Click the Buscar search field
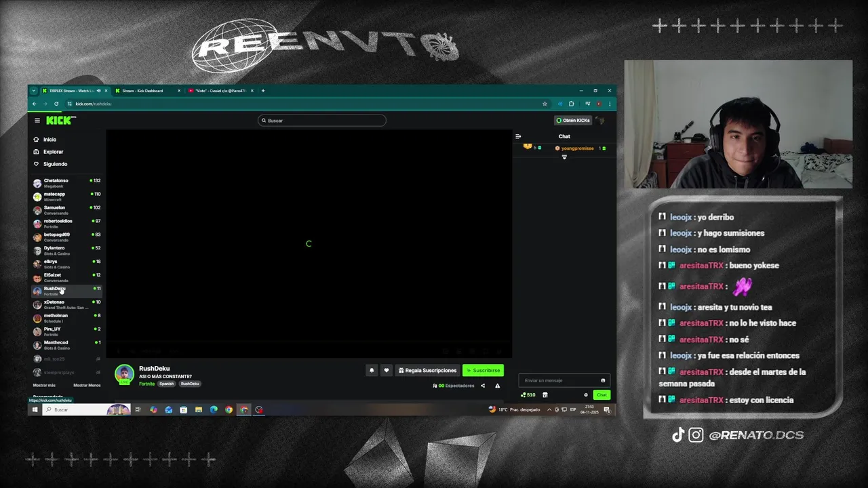Screen dimensions: 868x488 [x=322, y=120]
